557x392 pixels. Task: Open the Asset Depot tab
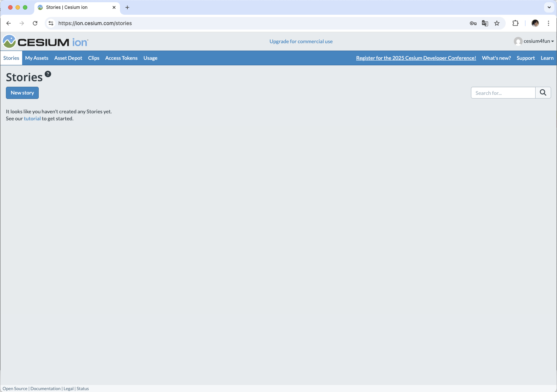point(68,58)
